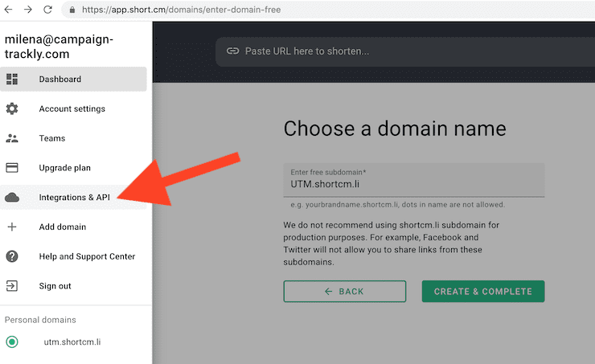595x364 pixels.
Task: Click the plus icon for Add domain
Action: pyautogui.click(x=12, y=227)
